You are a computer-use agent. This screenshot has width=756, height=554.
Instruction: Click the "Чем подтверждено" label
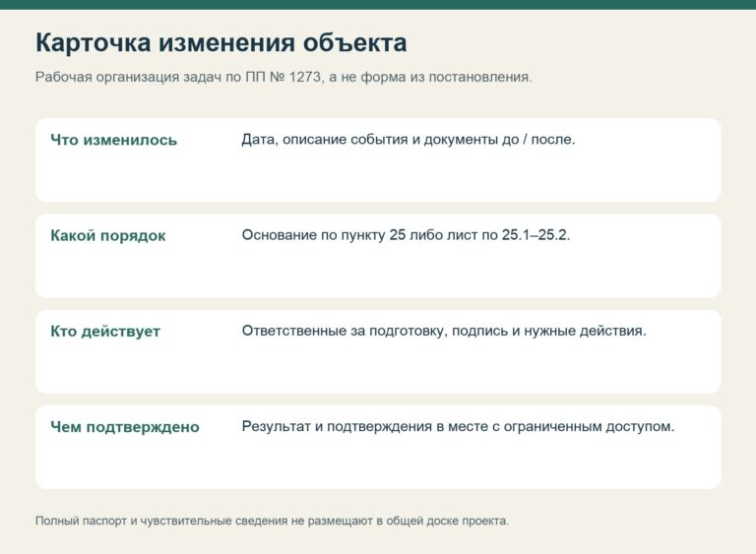125,427
